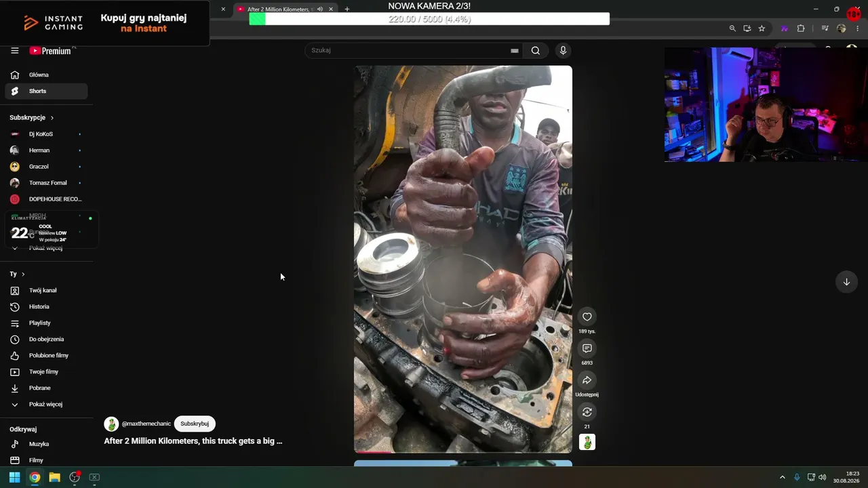Open Pobrane downloads
Image resolution: width=868 pixels, height=488 pixels.
pos(46,388)
